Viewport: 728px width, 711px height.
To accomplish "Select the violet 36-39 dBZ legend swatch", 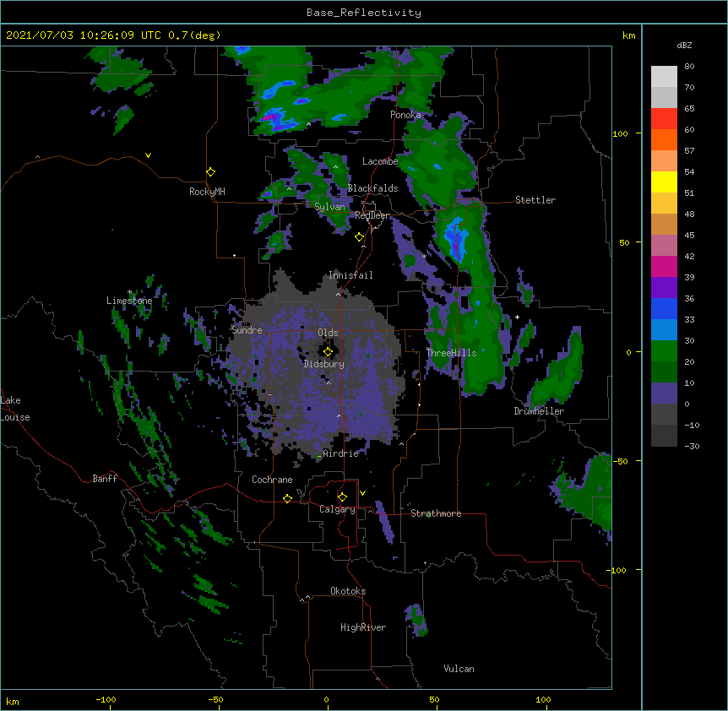I will [x=664, y=287].
